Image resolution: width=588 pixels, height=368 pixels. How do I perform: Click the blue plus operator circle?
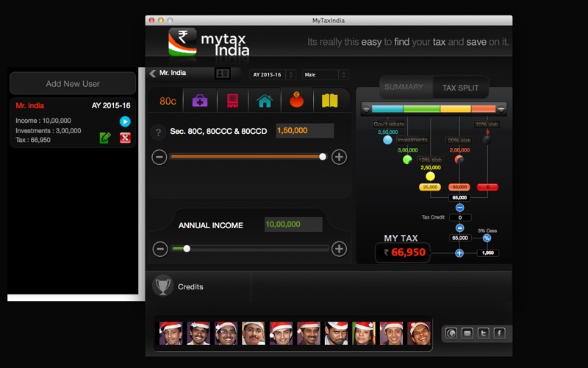[459, 253]
